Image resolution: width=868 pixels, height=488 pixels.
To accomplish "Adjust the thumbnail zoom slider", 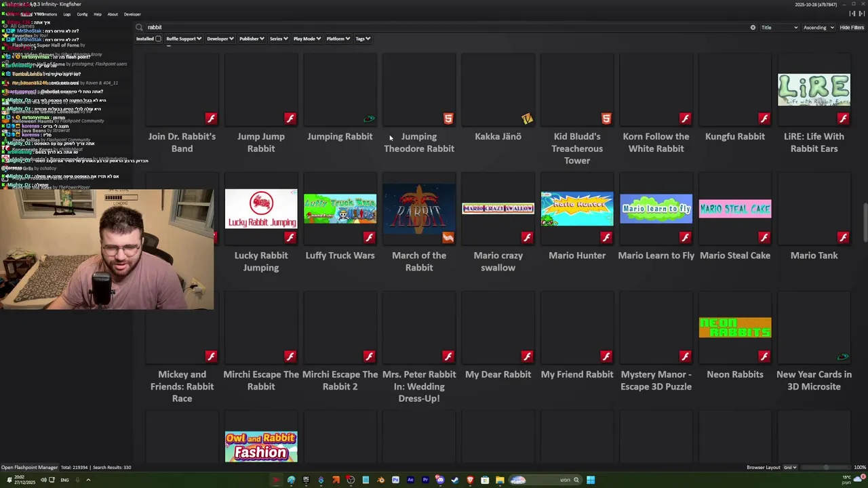I will pyautogui.click(x=825, y=468).
